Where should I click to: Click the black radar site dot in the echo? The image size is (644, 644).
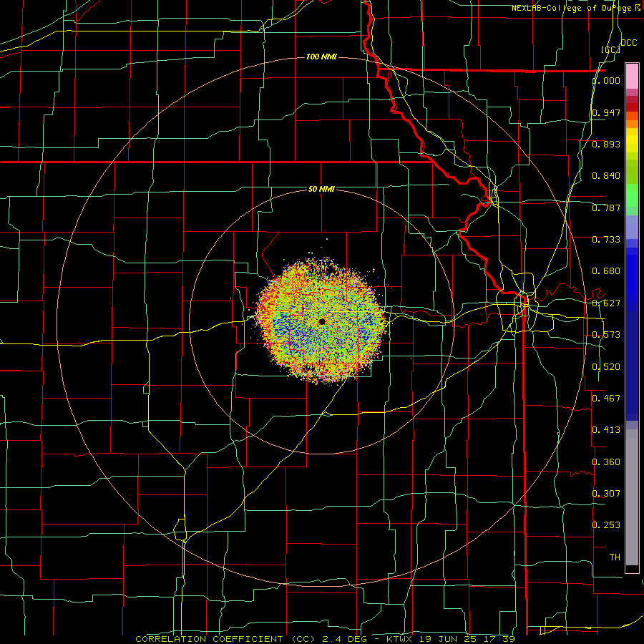(x=321, y=321)
